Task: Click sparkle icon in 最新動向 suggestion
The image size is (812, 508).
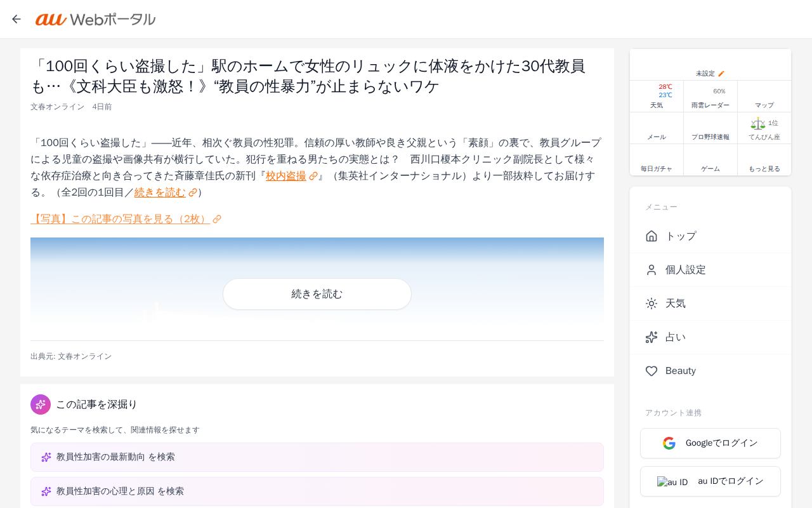Action: [46, 457]
